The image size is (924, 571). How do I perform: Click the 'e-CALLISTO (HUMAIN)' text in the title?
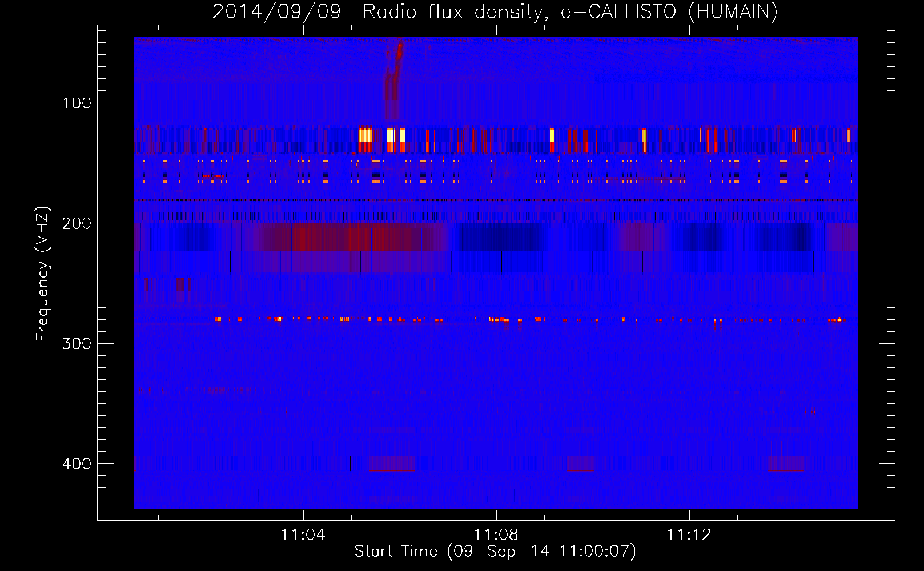[669, 12]
